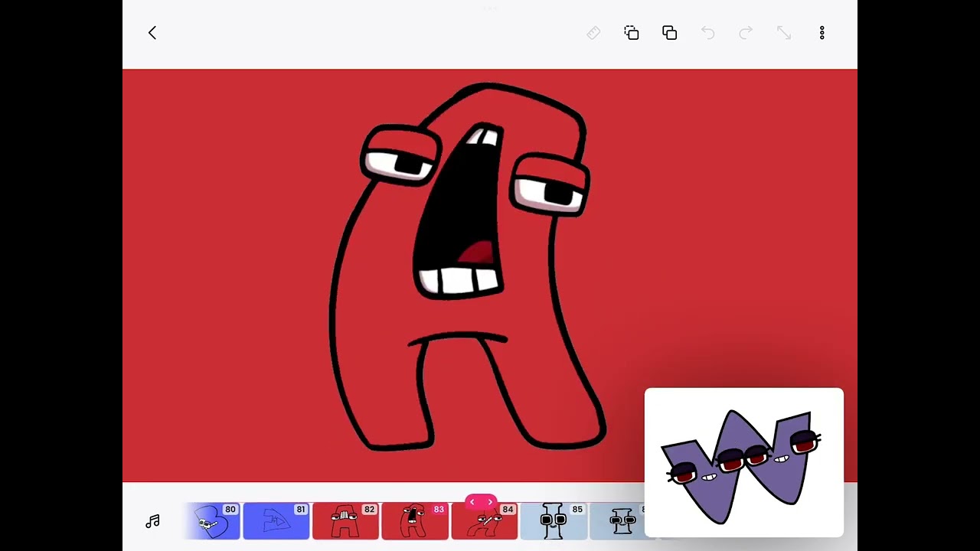The width and height of the screenshot is (980, 551).
Task: Open the audio tracks music note icon
Action: pyautogui.click(x=152, y=522)
